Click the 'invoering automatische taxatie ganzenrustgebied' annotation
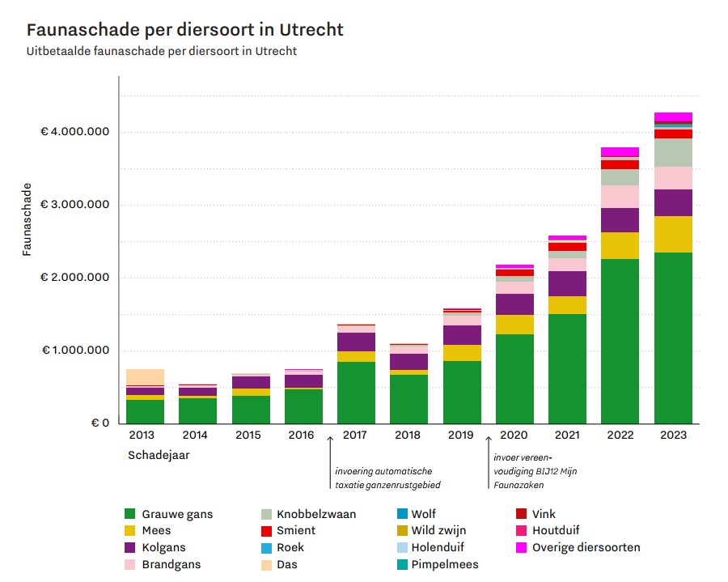Screen dimensions: 728x582 (383, 478)
